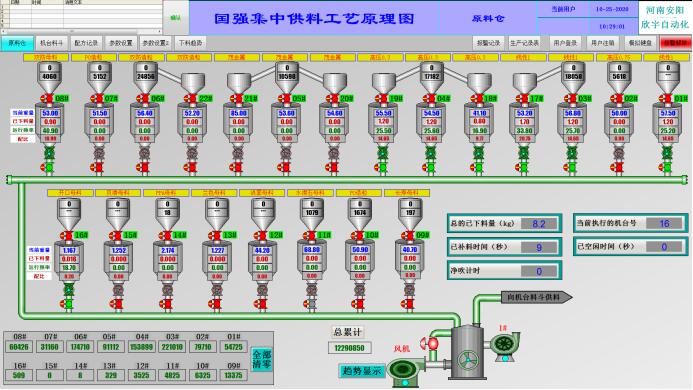Image resolution: width=693 pixels, height=390 pixels.
Task: Toggle the red inlet valve of bin 01#
Action: [665, 98]
